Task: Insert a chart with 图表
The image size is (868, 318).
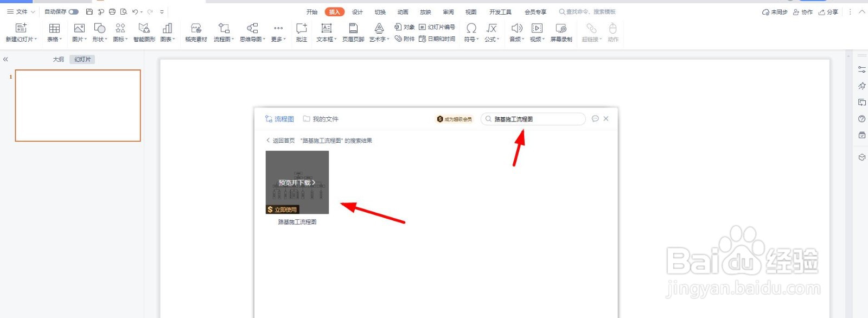Action: click(168, 32)
